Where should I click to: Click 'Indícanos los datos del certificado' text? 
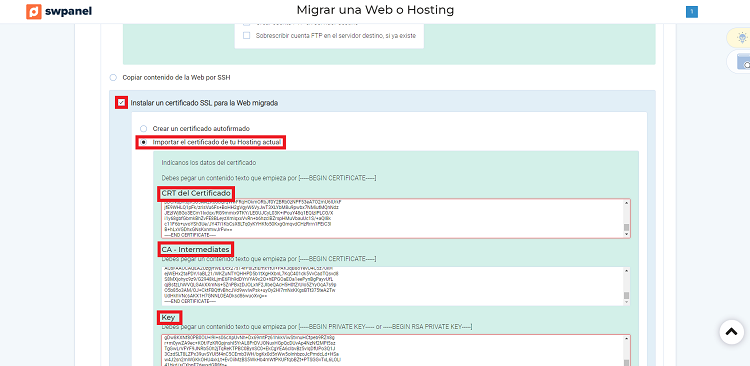209,162
